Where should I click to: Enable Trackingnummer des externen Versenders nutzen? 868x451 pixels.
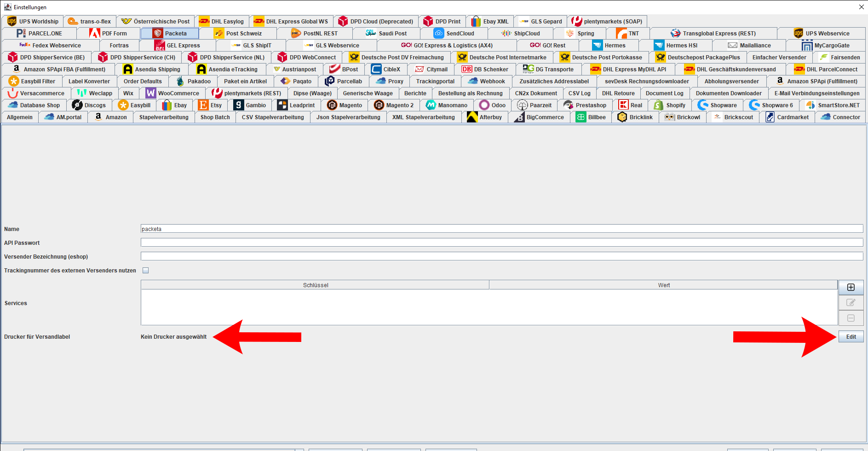146,271
